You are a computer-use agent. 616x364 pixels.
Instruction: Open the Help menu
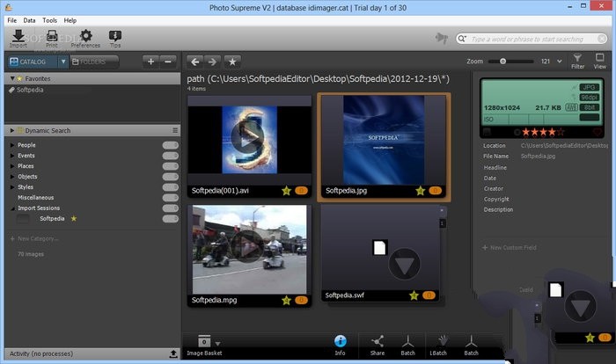[x=70, y=20]
